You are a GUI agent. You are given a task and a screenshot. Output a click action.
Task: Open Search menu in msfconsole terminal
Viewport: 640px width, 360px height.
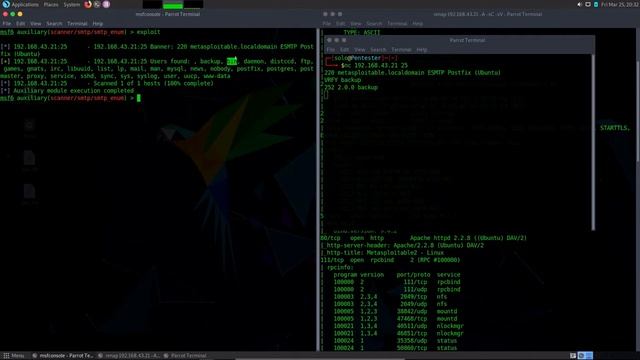click(54, 24)
